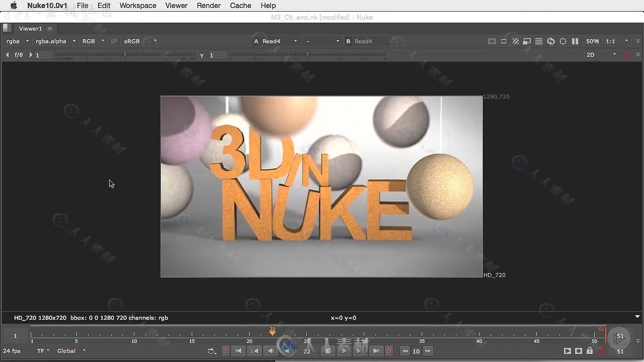Go to previous keyframe button
This screenshot has width=644, height=362.
pos(255,351)
